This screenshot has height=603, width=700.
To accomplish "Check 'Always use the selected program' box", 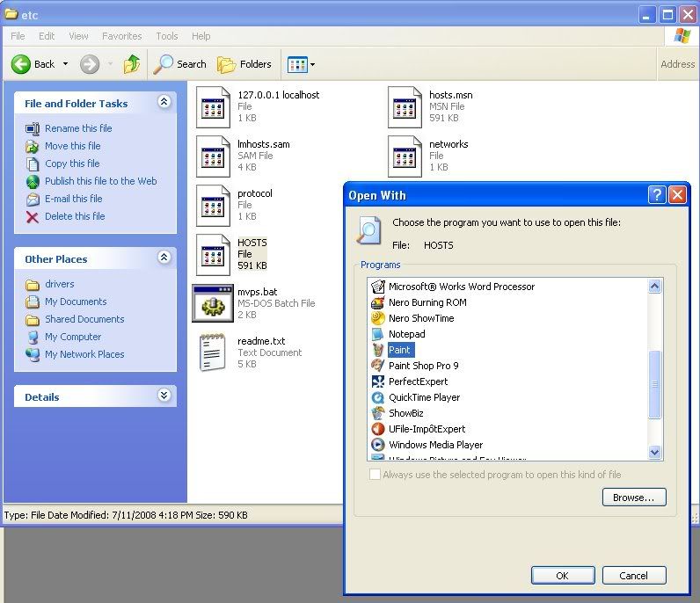I will click(x=376, y=475).
